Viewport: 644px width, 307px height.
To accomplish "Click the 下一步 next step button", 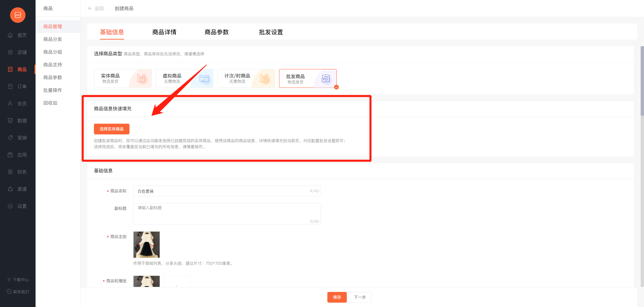I will [x=360, y=297].
